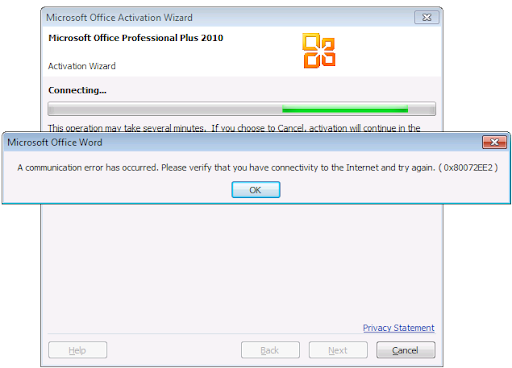Viewport: 512px width, 368px height.
Task: Click the error code 0x80072EE2
Action: tap(468, 168)
